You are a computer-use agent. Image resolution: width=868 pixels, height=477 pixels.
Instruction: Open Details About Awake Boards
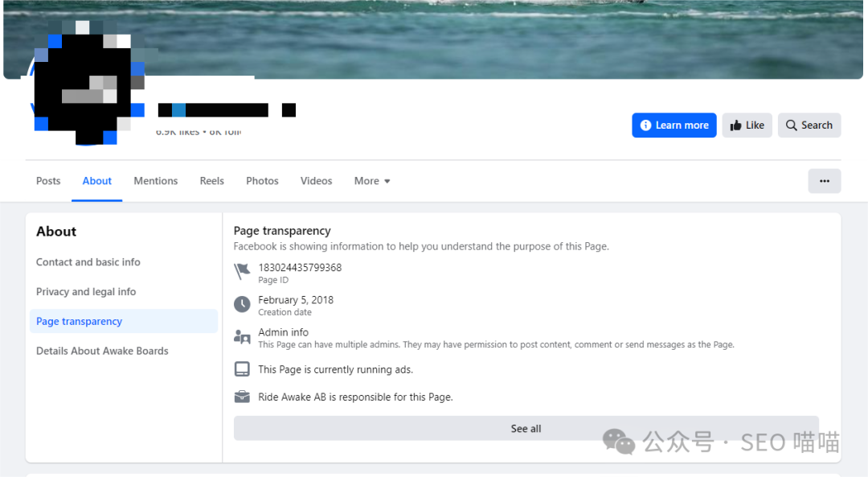click(x=102, y=351)
